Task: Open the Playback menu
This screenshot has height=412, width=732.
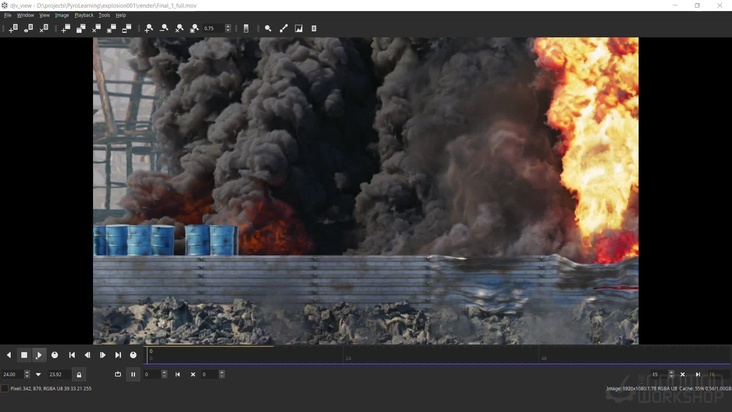Action: 84,15
